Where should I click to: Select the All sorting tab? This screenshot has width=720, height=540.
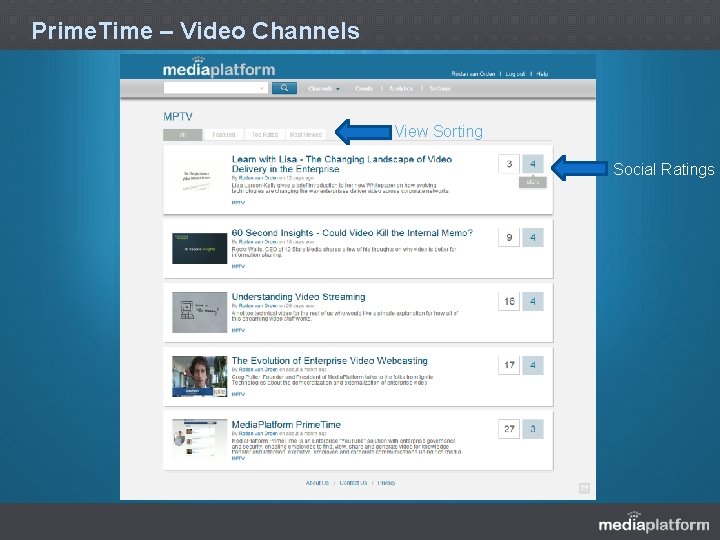183,135
